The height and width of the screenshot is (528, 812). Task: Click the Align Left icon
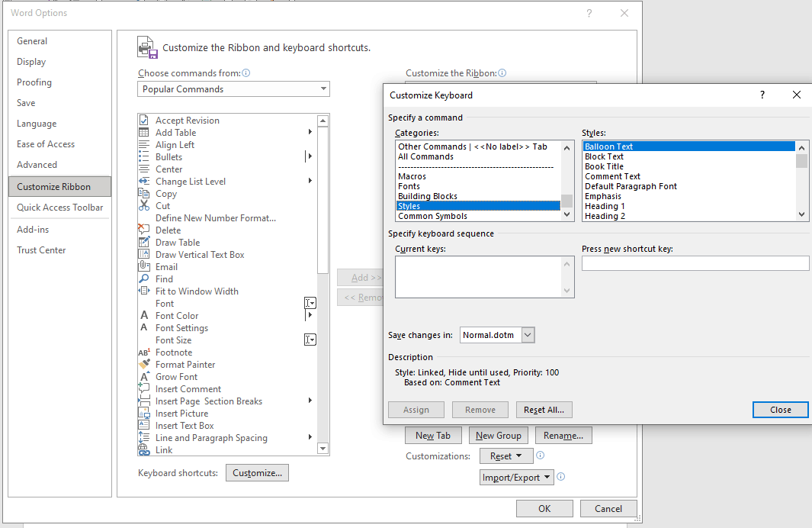pyautogui.click(x=144, y=144)
